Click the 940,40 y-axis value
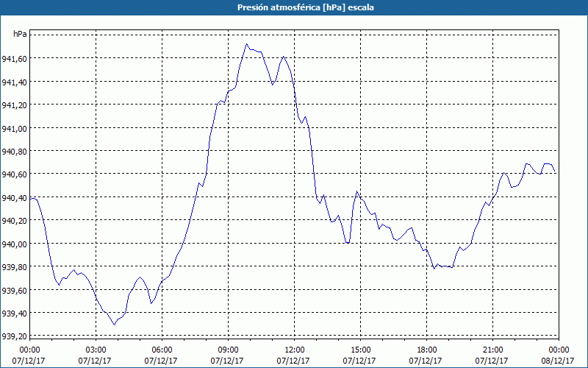The image size is (588, 368). (x=14, y=198)
